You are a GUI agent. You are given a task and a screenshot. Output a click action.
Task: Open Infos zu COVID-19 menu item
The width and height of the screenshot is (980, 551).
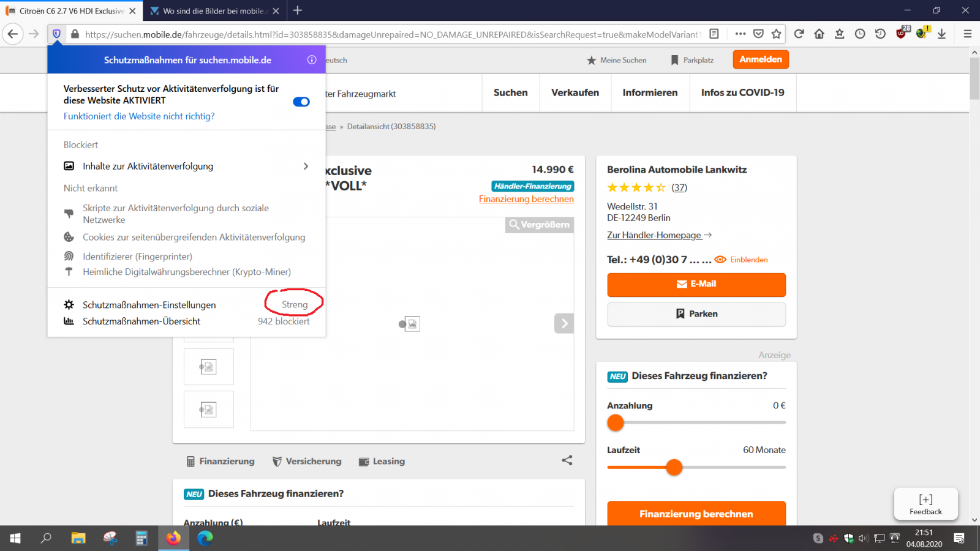point(743,92)
